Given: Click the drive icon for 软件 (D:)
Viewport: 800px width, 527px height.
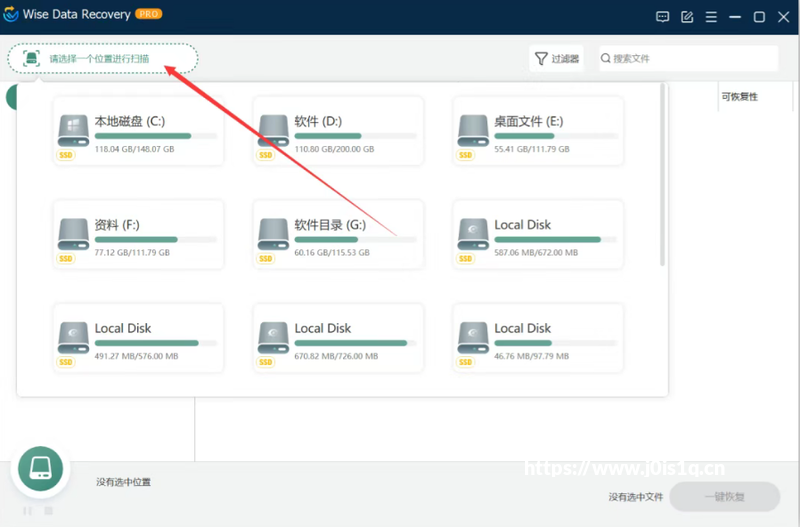Looking at the screenshot, I should pyautogui.click(x=273, y=131).
